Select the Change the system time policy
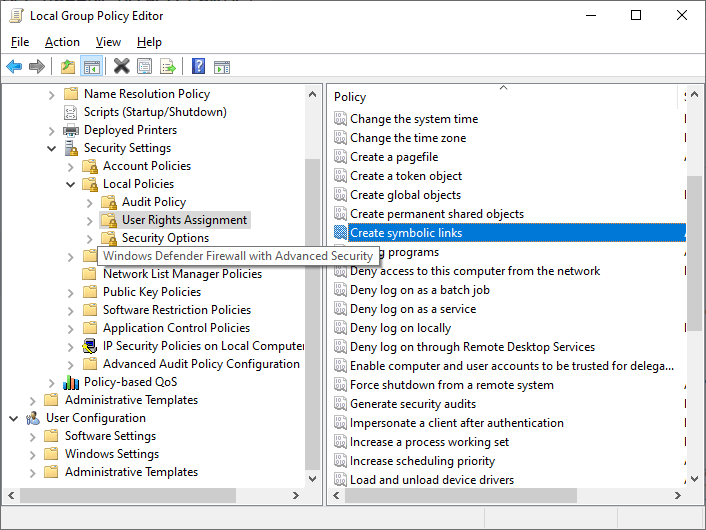The image size is (706, 530). [414, 119]
